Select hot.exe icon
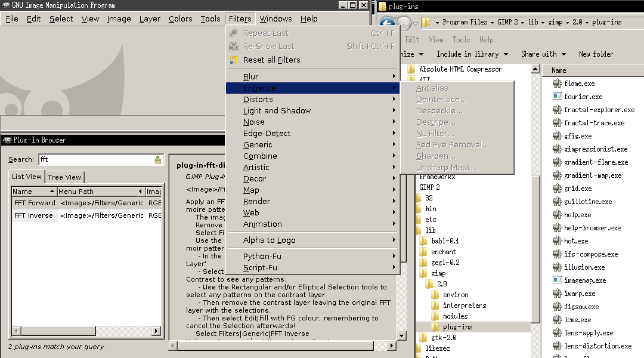The image size is (644, 358). click(558, 241)
